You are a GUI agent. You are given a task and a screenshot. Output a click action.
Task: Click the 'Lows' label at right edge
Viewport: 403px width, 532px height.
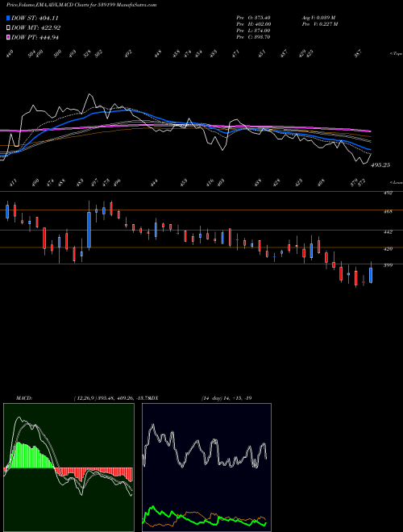(x=397, y=182)
